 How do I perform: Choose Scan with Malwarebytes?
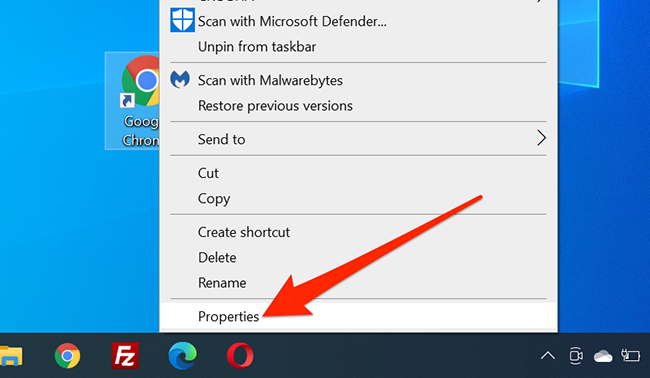359,80
